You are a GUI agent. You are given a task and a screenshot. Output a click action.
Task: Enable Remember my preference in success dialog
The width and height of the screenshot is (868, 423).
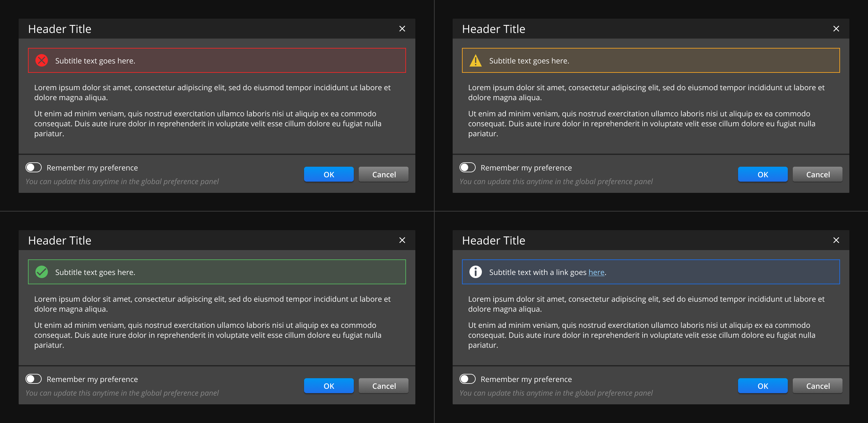tap(34, 379)
